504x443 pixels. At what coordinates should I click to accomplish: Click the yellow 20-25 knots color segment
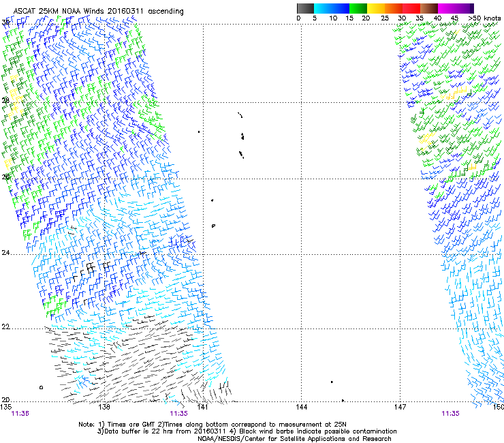(x=376, y=8)
